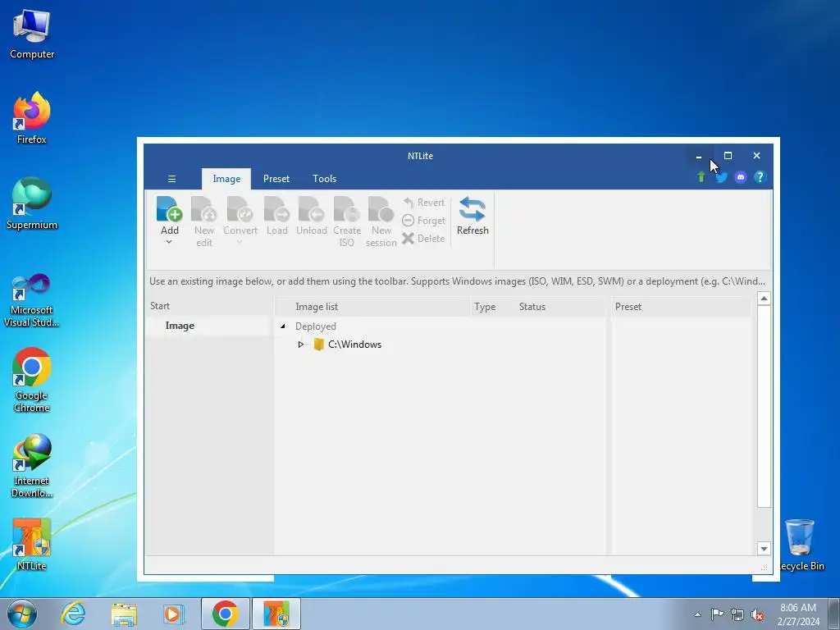This screenshot has height=630, width=840.
Task: Click the New edit toolbar icon
Action: pos(204,209)
